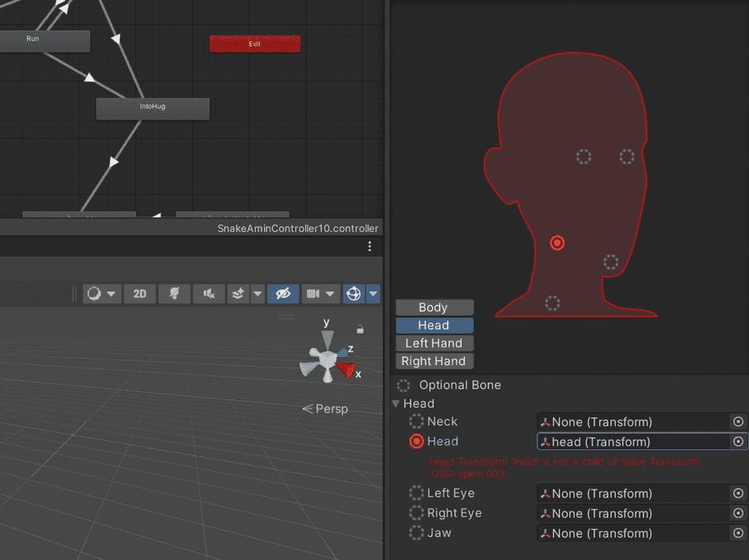Image resolution: width=749 pixels, height=560 pixels.
Task: Click the Left Eye bone circle indicator in list
Action: pyautogui.click(x=417, y=493)
